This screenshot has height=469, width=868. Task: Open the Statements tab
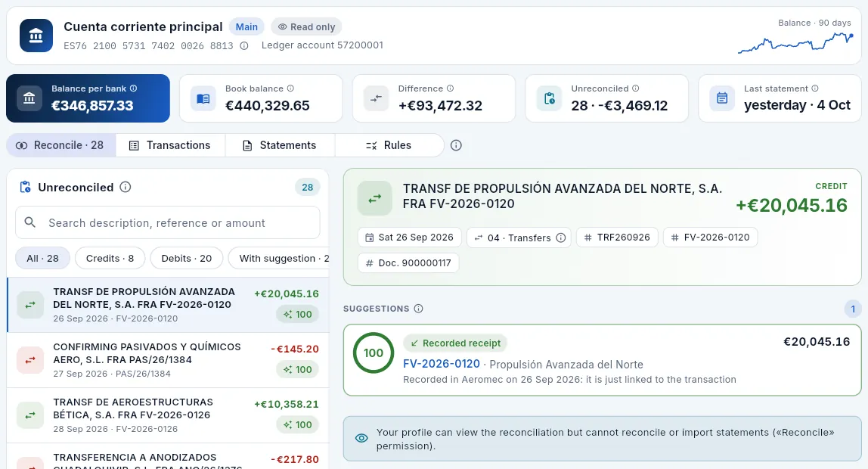pos(280,145)
